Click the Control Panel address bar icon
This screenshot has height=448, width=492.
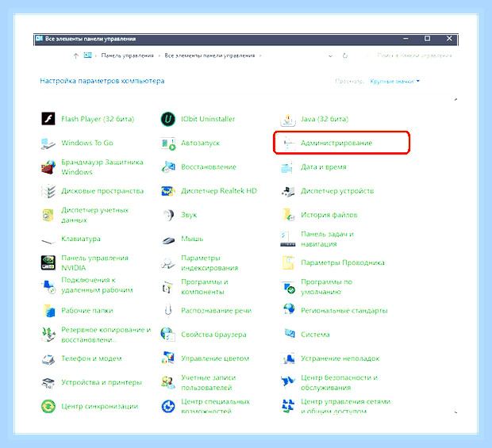87,56
